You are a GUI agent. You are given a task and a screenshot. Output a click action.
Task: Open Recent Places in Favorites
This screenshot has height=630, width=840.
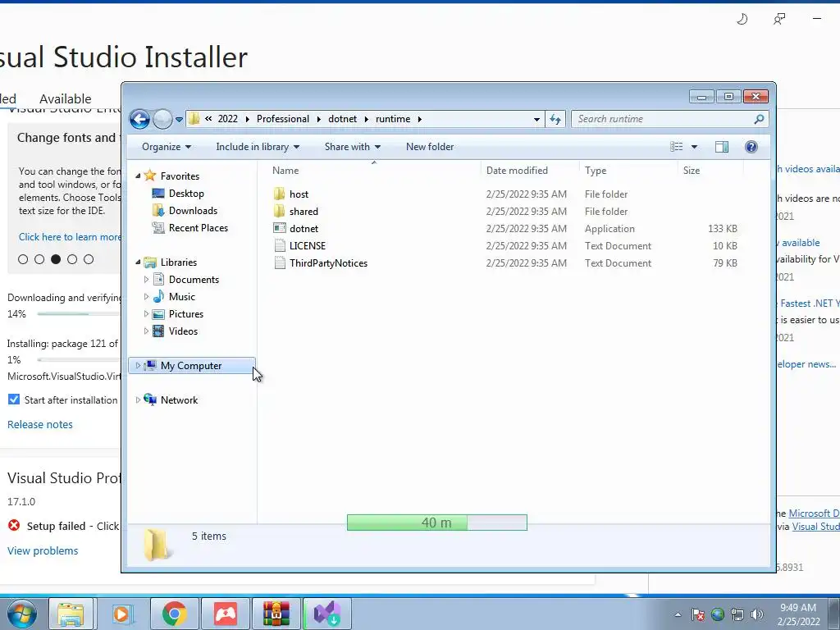pyautogui.click(x=199, y=228)
